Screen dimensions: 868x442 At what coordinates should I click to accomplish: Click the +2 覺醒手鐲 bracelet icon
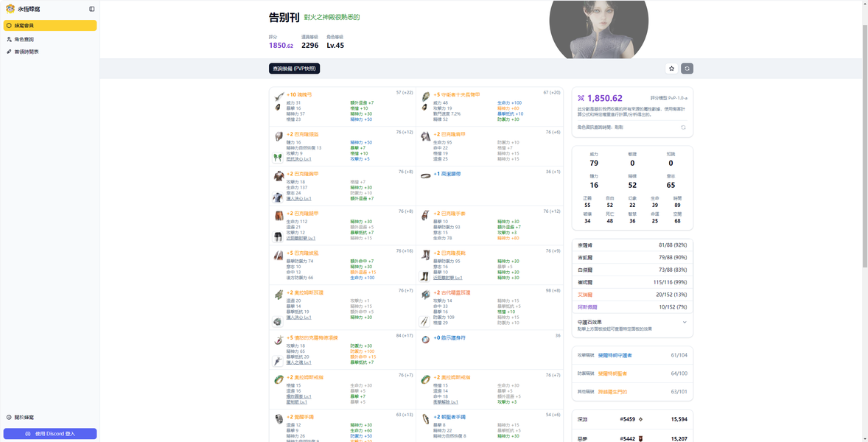coord(279,419)
